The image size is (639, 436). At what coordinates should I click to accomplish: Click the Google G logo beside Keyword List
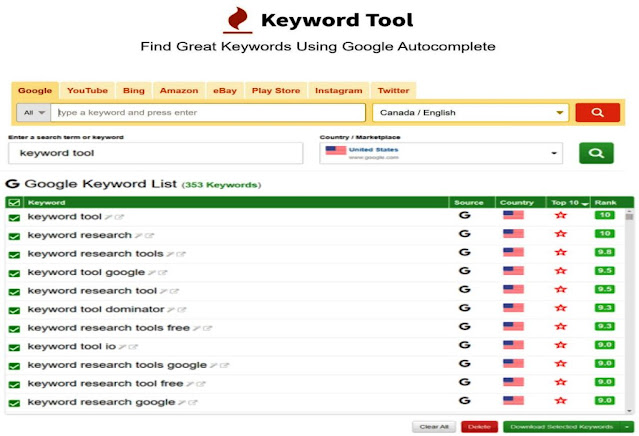click(13, 184)
